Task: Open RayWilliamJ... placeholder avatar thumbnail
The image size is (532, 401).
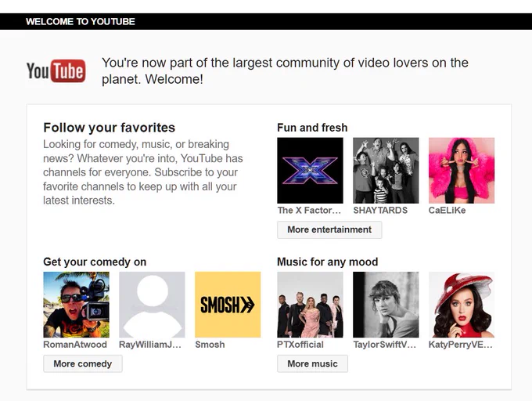Action: (152, 305)
